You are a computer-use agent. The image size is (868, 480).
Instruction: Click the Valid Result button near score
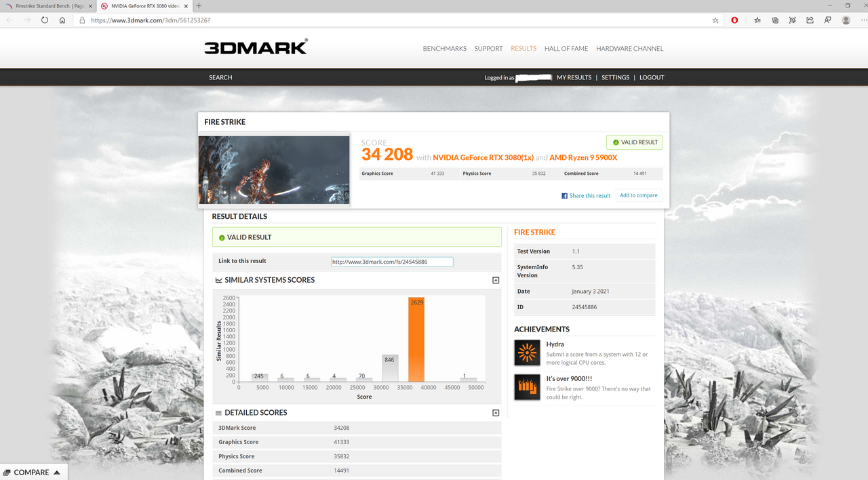coord(635,142)
